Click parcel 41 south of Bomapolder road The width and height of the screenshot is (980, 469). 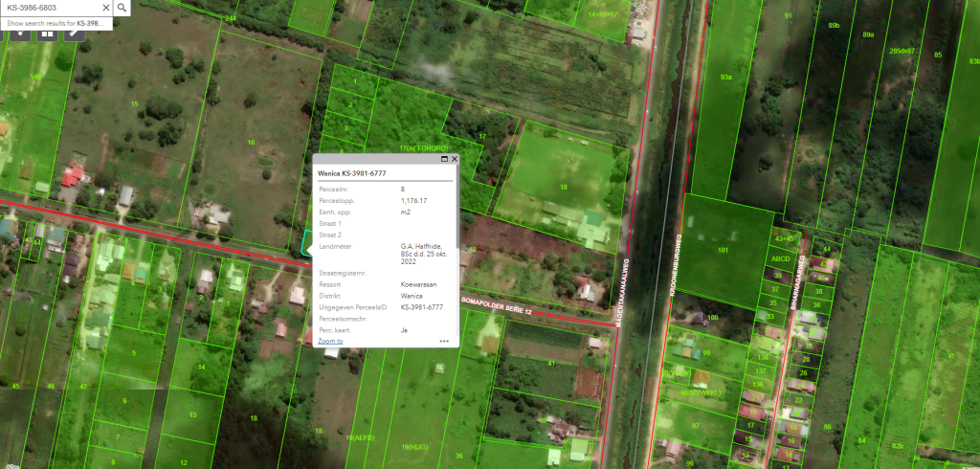(551, 364)
